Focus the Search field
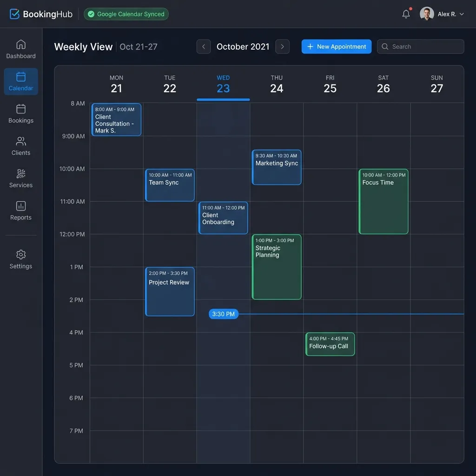The image size is (476, 476). 420,46
